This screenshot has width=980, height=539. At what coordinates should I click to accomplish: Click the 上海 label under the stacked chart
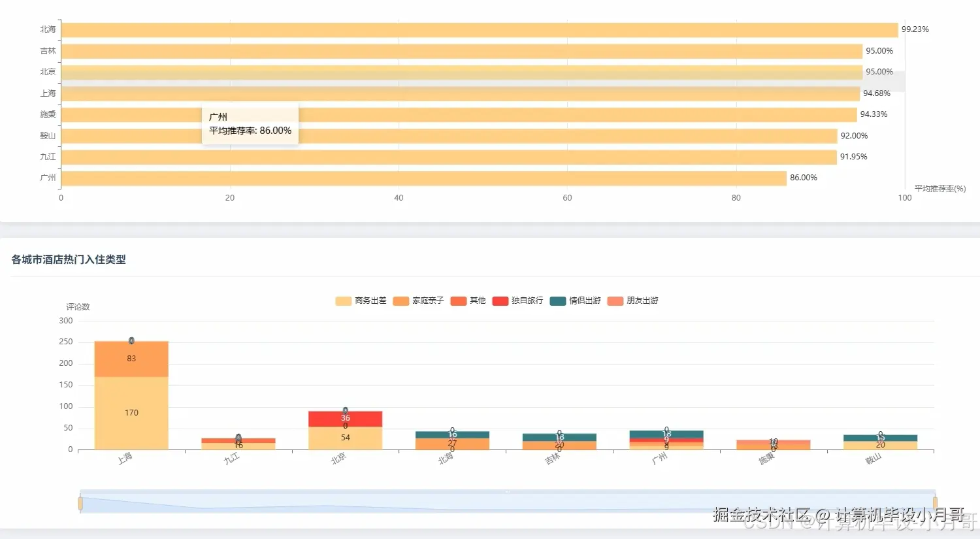(x=125, y=459)
